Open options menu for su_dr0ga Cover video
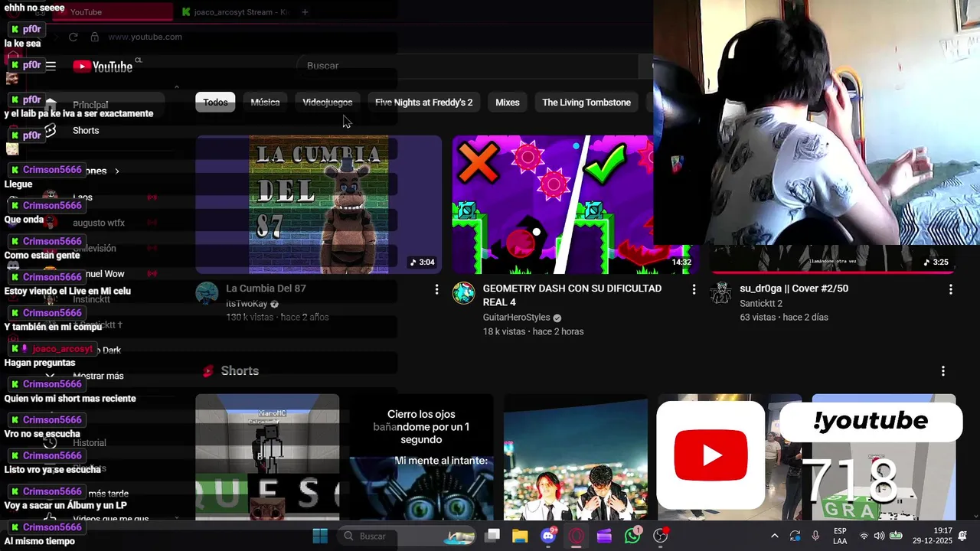 tap(950, 289)
